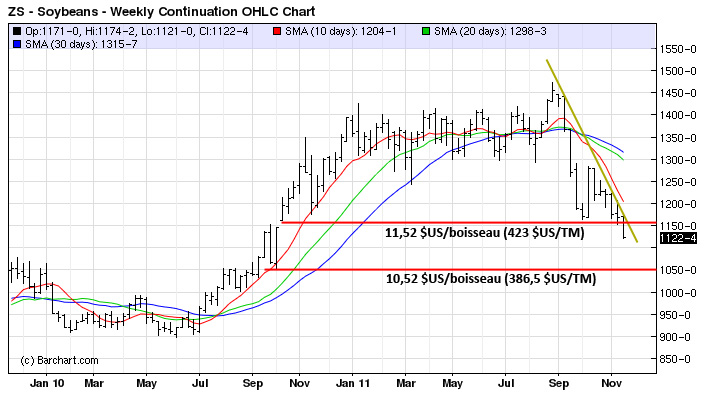Click the blue SMA 30 days legend square

click(x=17, y=44)
